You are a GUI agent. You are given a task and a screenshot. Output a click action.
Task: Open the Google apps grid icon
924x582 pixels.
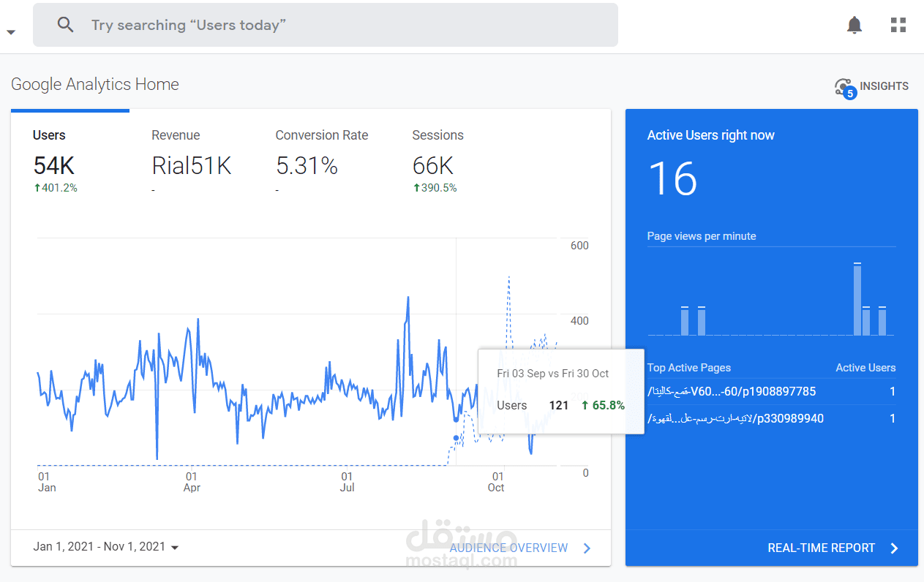[x=898, y=25]
